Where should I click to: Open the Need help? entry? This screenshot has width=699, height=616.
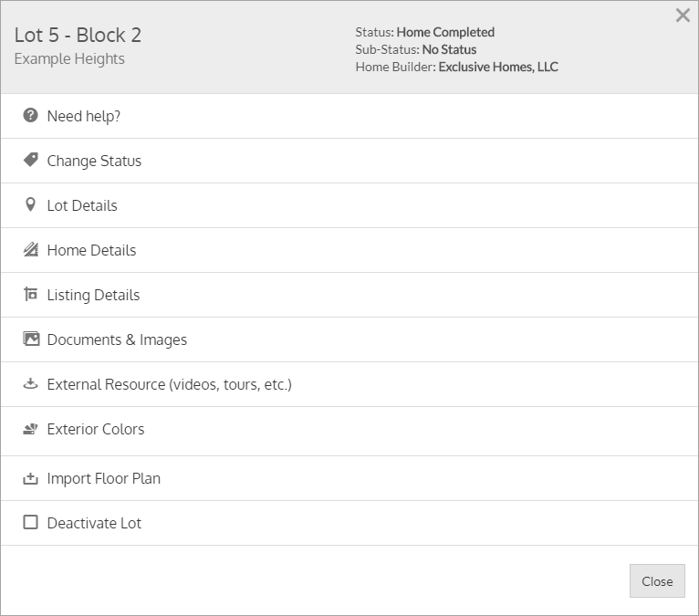84,116
